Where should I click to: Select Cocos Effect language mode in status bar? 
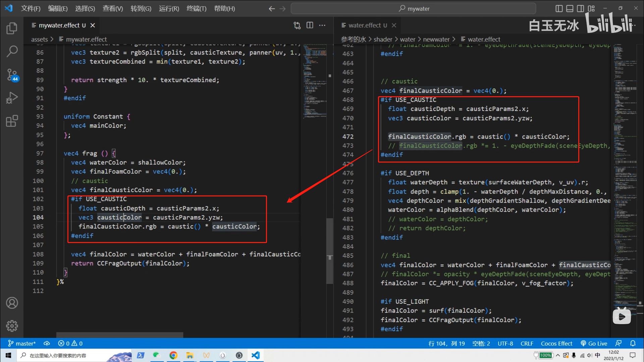(x=556, y=344)
